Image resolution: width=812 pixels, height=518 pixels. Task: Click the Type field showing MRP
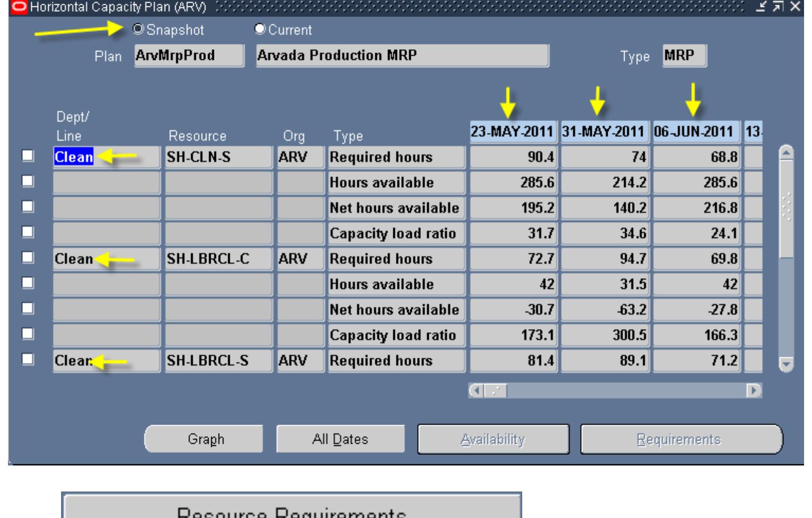pyautogui.click(x=684, y=56)
